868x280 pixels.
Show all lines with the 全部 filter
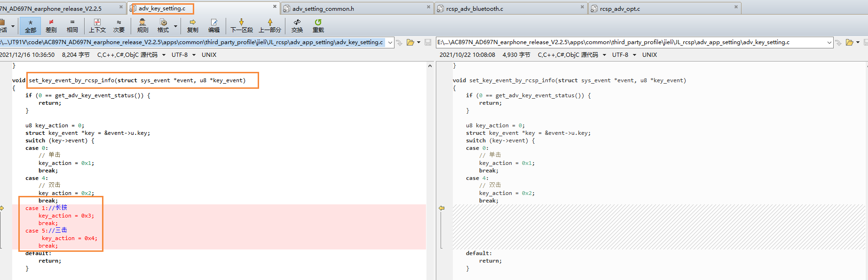click(31, 26)
